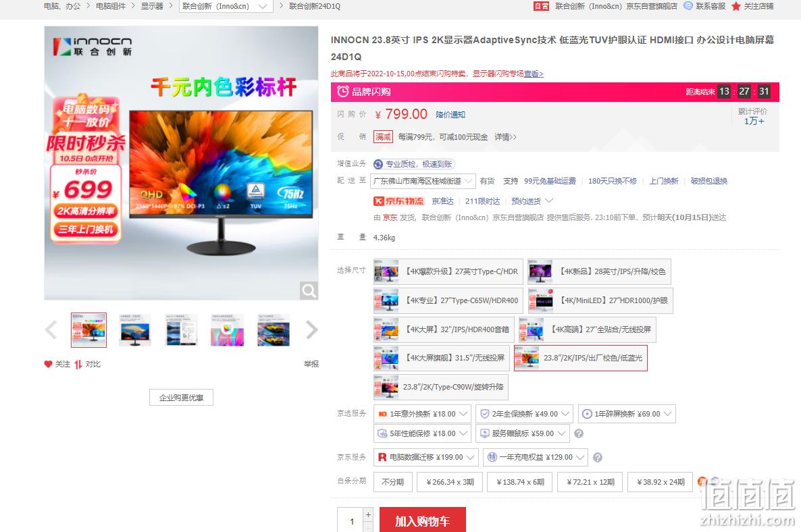This screenshot has height=532, width=801.
Task: Click 查看> flash sale link
Action: click(534, 74)
